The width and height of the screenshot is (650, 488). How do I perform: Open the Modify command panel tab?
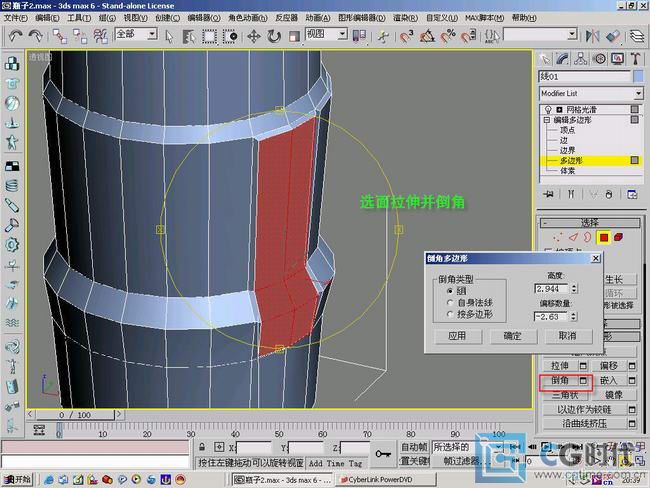click(x=563, y=59)
